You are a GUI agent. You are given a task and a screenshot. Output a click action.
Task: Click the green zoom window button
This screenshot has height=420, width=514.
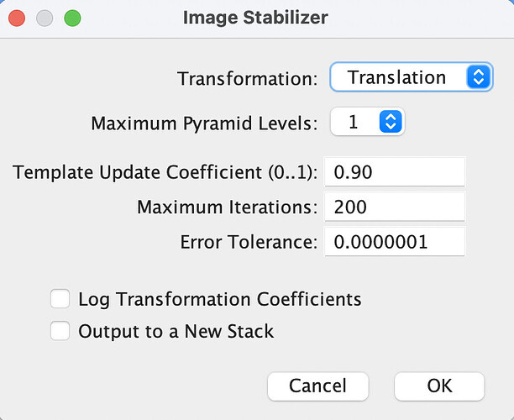[x=72, y=17]
